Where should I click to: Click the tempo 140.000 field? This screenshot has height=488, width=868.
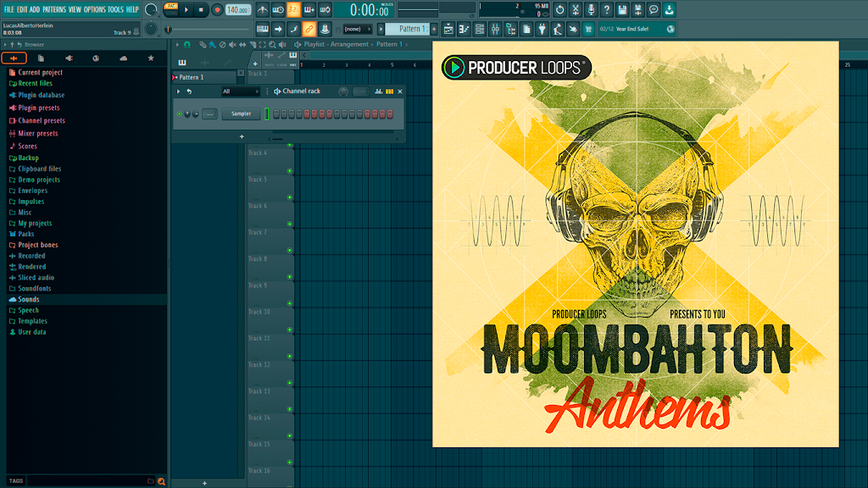tap(238, 10)
